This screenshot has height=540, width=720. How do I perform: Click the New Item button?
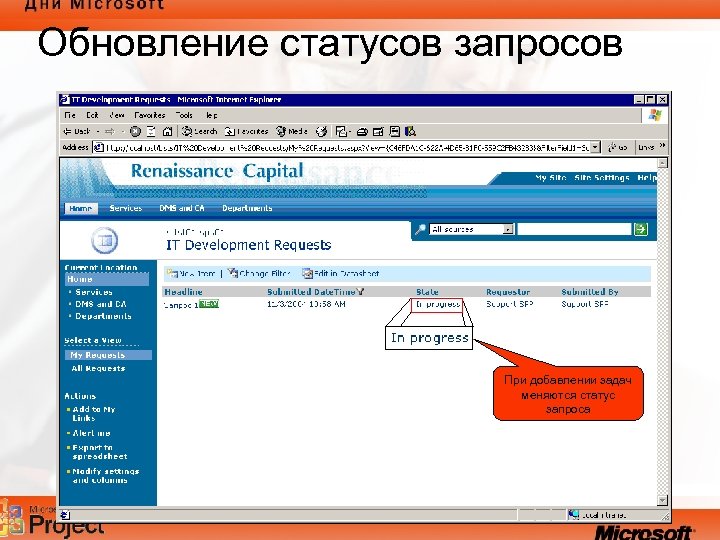191,274
